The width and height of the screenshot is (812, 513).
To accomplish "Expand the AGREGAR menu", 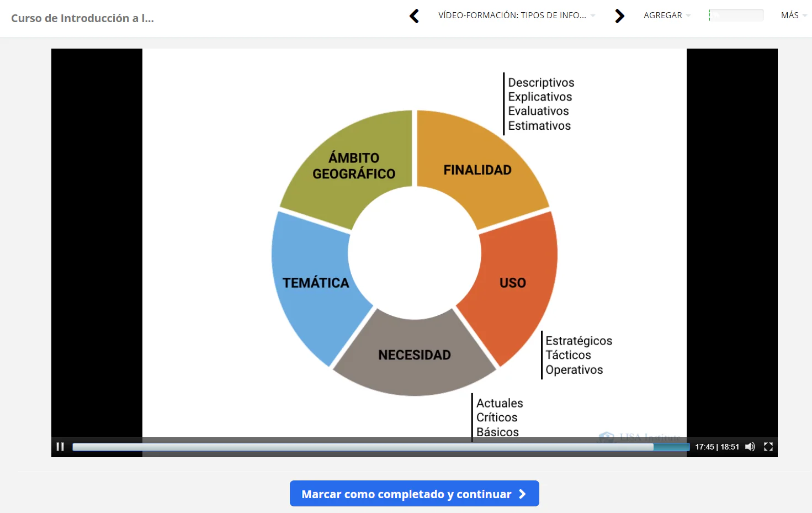I will 666,15.
